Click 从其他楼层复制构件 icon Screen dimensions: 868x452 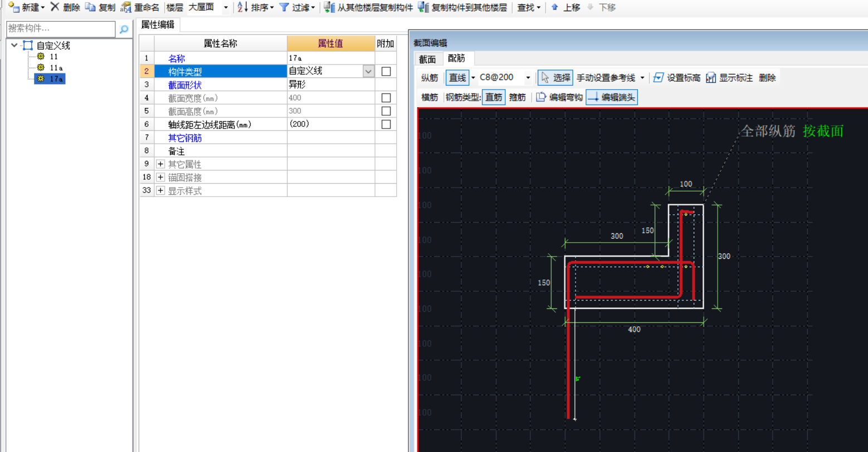pyautogui.click(x=329, y=7)
